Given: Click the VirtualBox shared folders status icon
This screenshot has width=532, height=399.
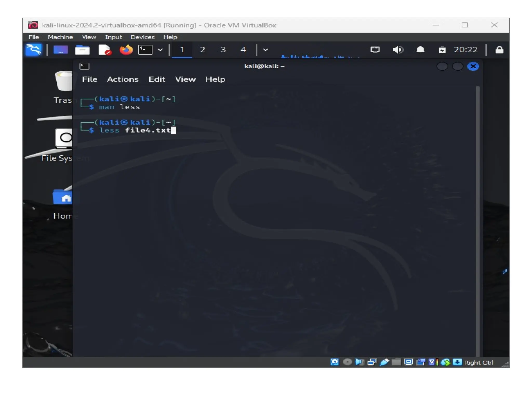Looking at the screenshot, I should point(396,362).
